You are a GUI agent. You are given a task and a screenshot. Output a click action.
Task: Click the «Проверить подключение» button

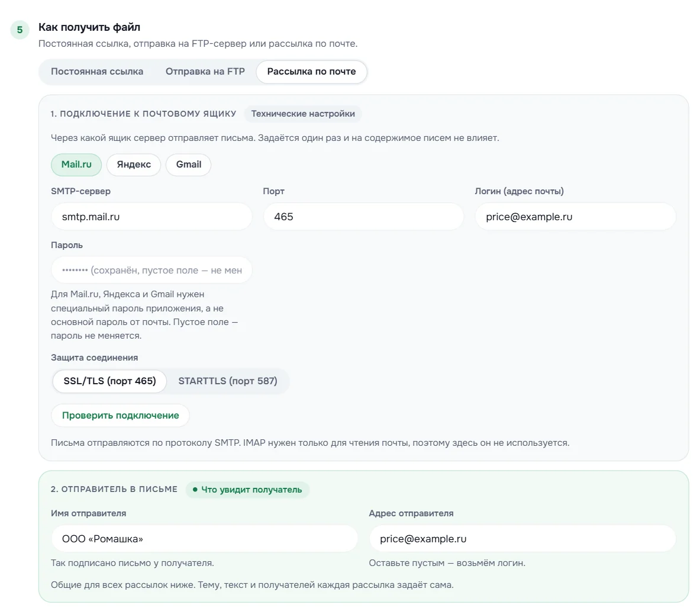point(121,416)
